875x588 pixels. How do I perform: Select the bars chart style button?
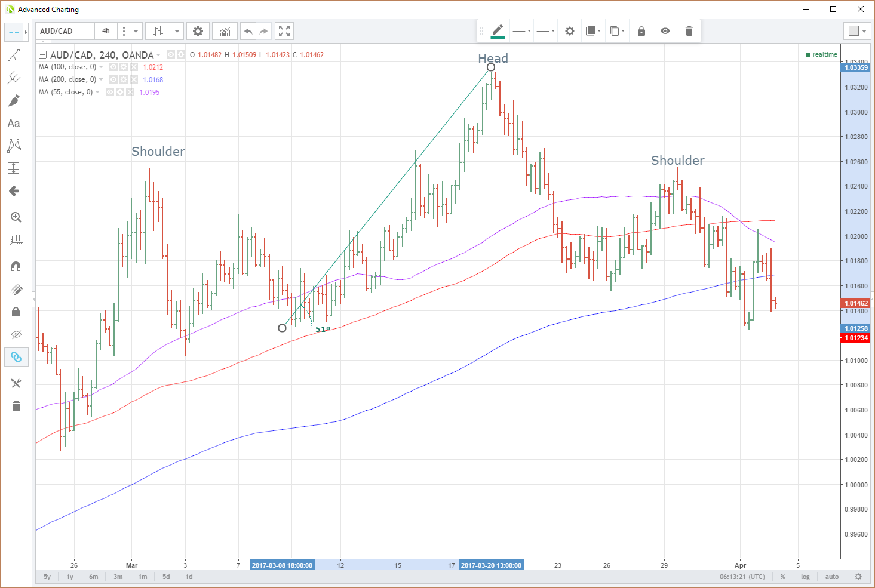pos(158,31)
